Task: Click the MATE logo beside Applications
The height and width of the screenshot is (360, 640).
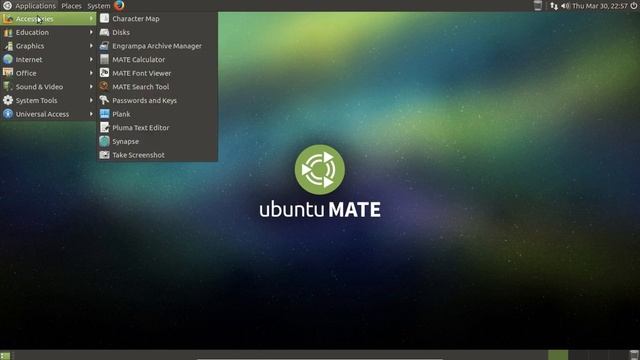Action: (x=7, y=6)
